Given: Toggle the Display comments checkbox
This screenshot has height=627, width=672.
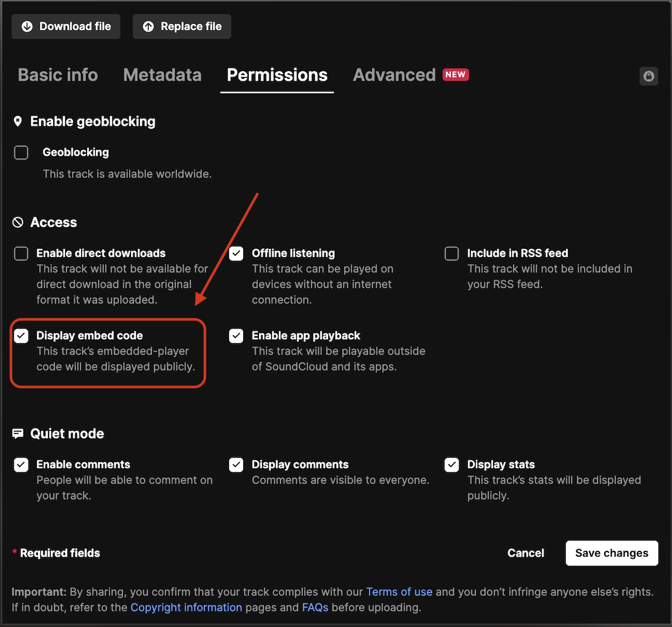Looking at the screenshot, I should (x=236, y=465).
